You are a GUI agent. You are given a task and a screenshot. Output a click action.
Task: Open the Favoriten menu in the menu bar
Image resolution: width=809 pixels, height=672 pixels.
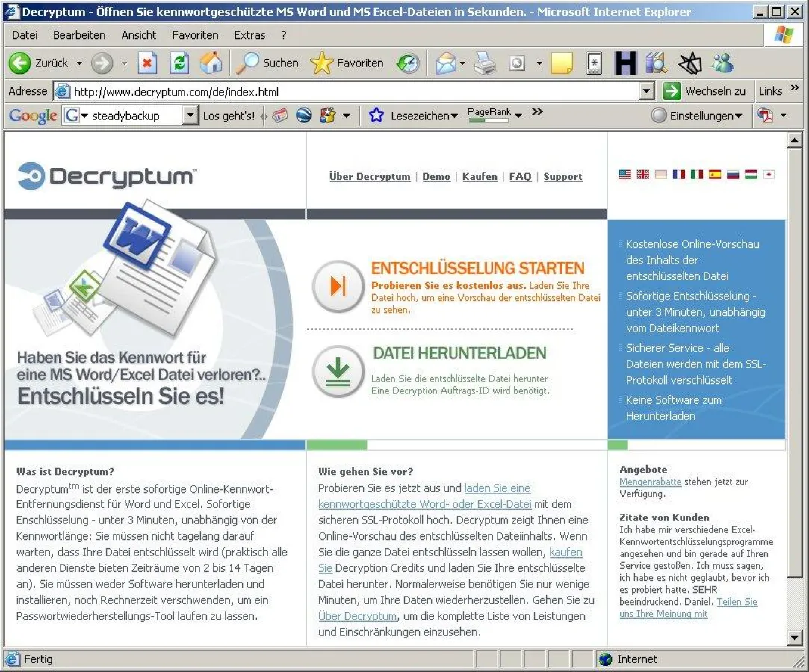[x=195, y=35]
